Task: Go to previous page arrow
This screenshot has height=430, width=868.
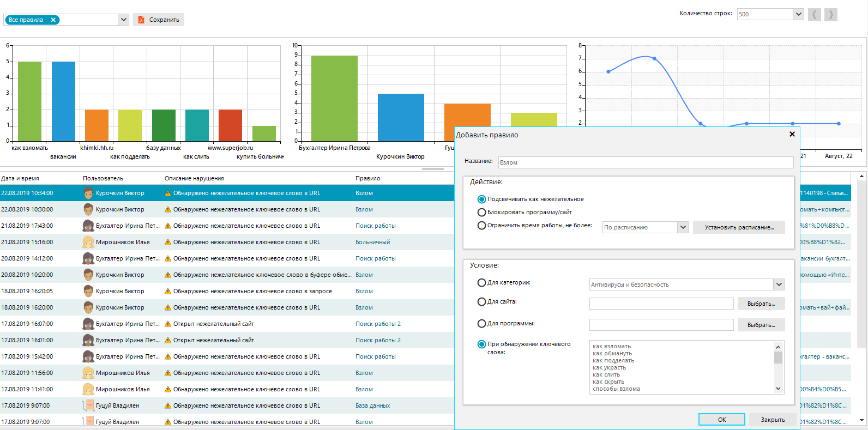Action: pyautogui.click(x=814, y=14)
